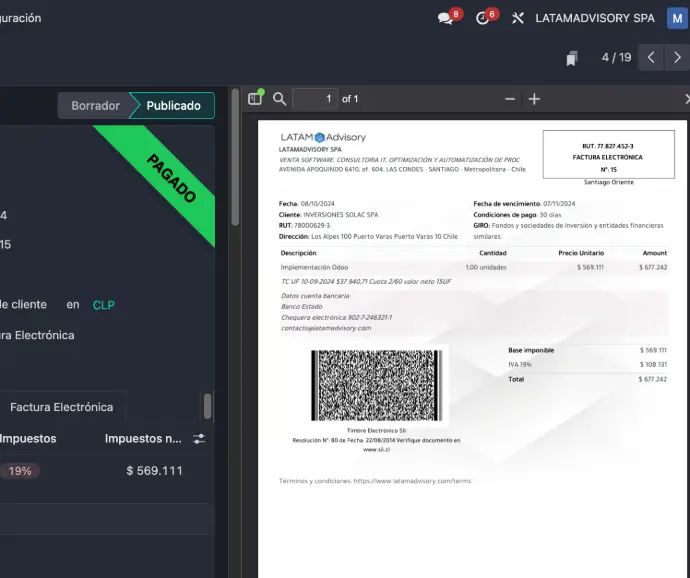The height and width of the screenshot is (578, 690).
Task: Click the Impuestos column header
Action: coord(28,438)
